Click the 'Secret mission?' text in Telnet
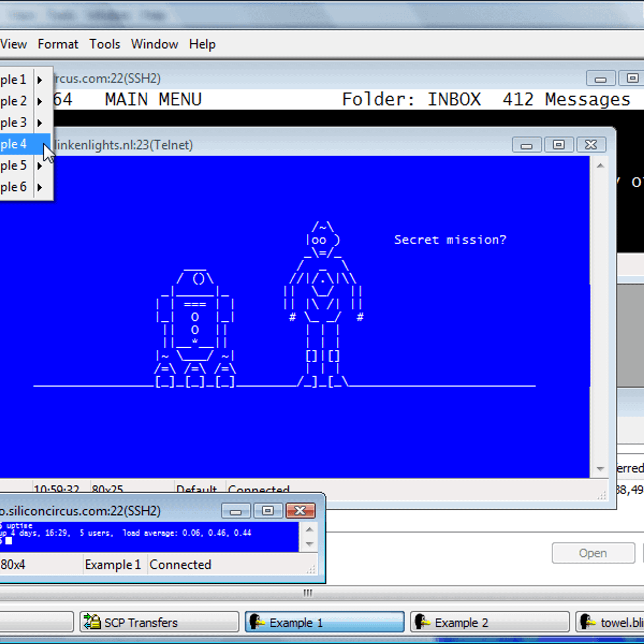This screenshot has width=644, height=644. pos(450,240)
